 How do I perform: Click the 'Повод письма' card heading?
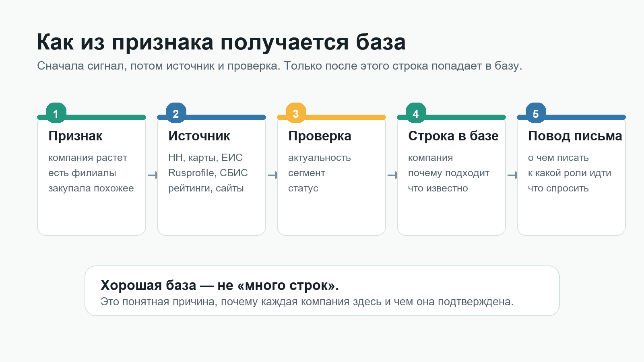(x=575, y=136)
